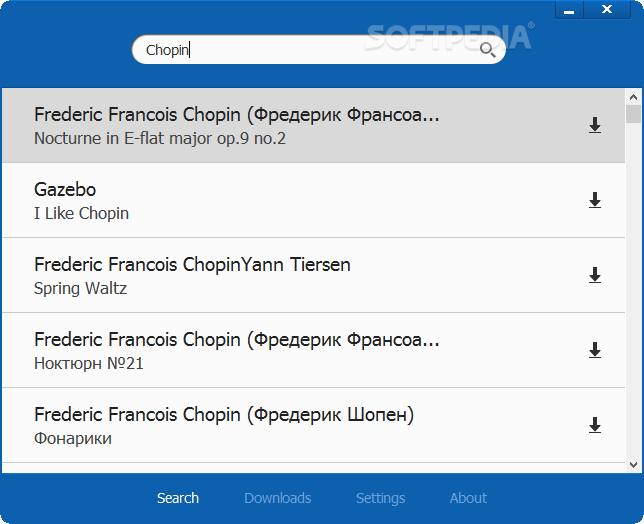The width and height of the screenshot is (644, 524).
Task: Select the Search tab
Action: (178, 498)
